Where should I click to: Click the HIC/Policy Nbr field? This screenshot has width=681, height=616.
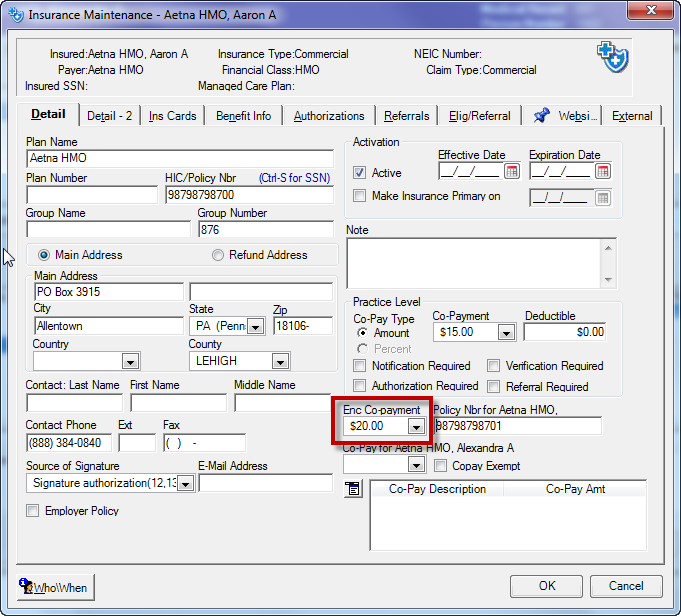249,195
